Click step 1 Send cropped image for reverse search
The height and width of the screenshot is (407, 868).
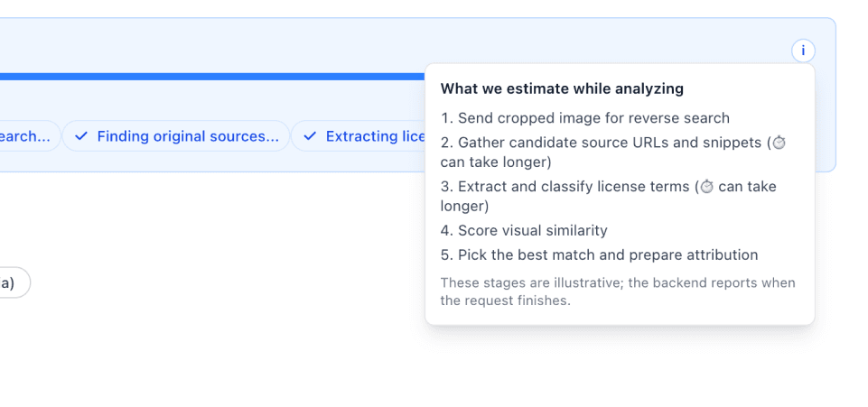click(x=584, y=117)
